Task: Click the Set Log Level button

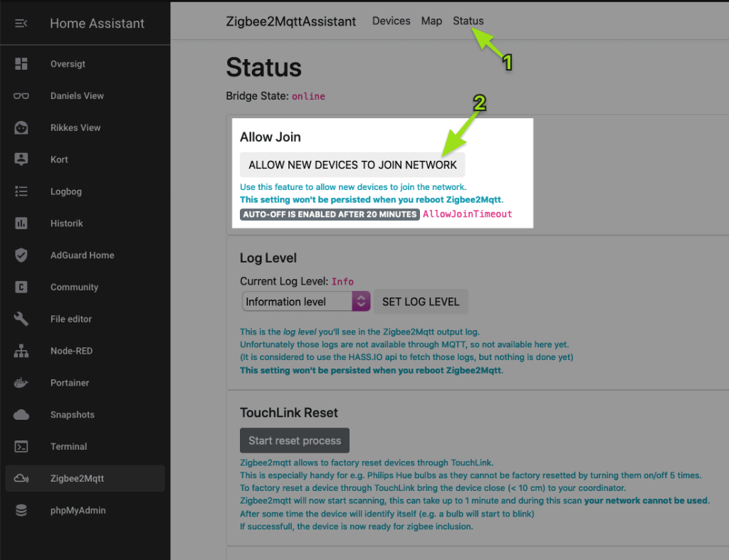Action: click(421, 302)
